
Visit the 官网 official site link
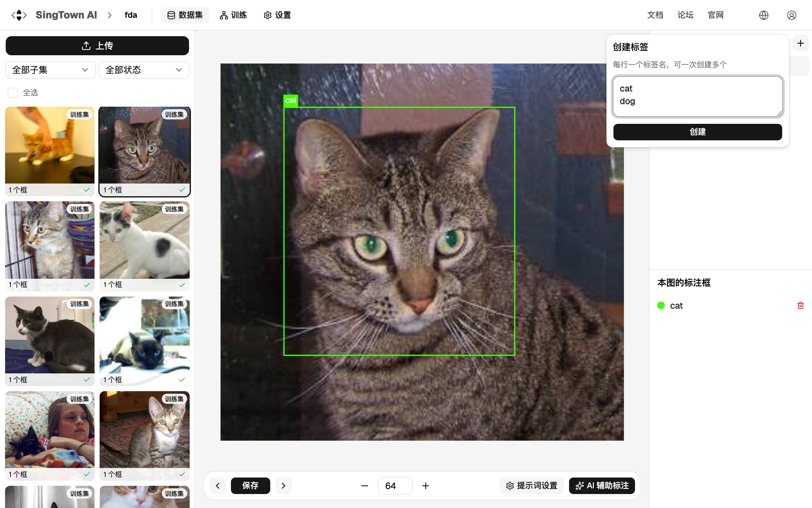point(715,15)
